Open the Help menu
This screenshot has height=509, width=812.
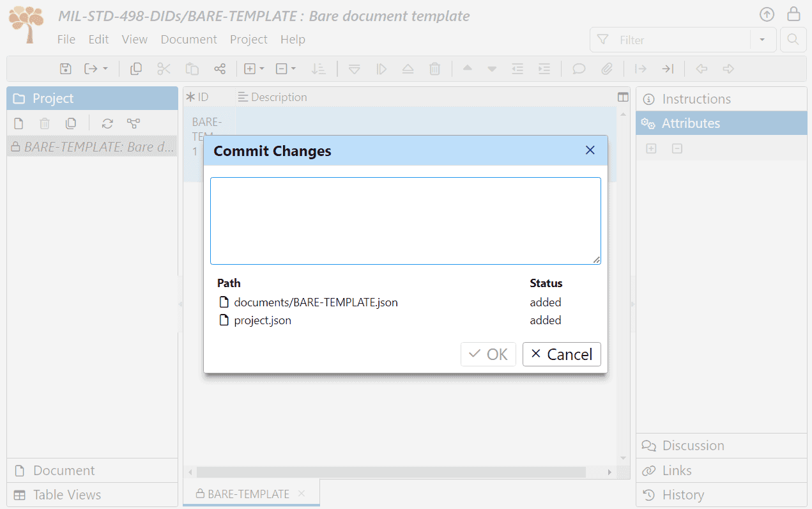click(x=293, y=40)
